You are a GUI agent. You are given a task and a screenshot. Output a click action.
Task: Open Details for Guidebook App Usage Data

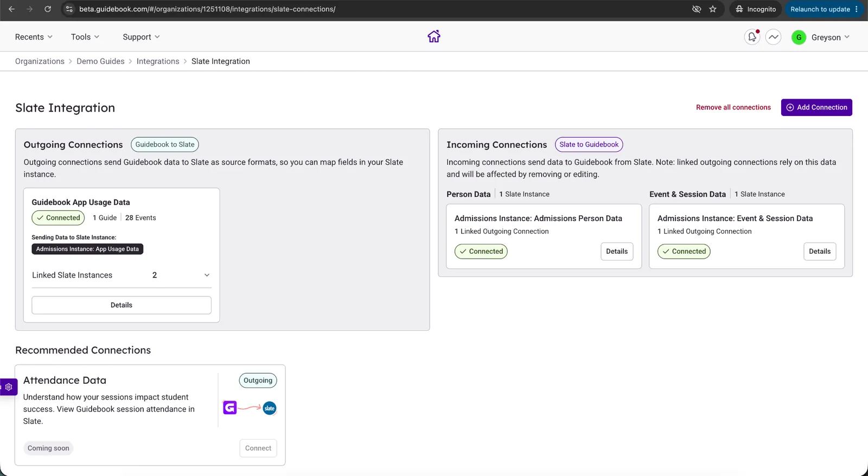122,305
